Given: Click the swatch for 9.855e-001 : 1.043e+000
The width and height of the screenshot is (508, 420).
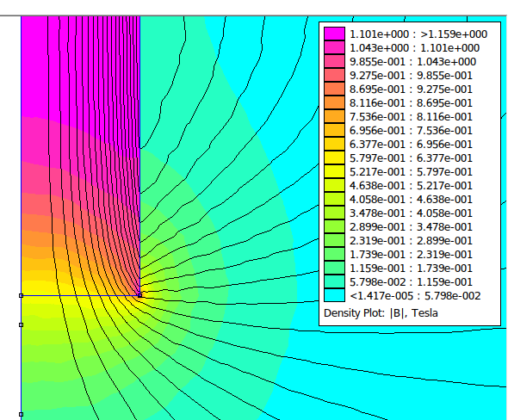Looking at the screenshot, I should (x=334, y=61).
